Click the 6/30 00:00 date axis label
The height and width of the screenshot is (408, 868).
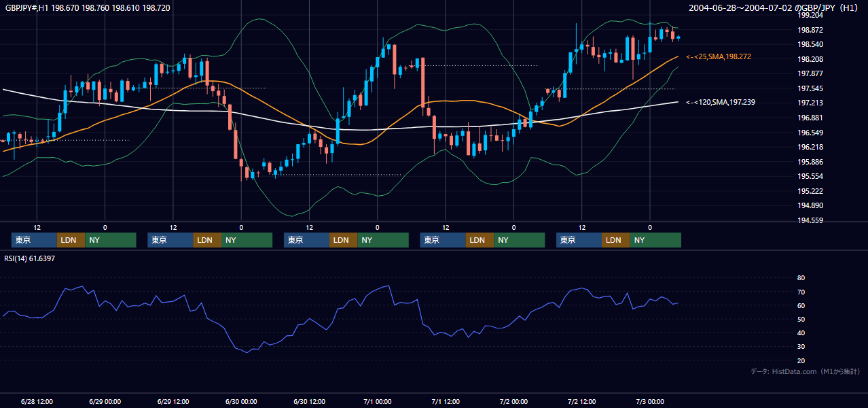[241, 401]
